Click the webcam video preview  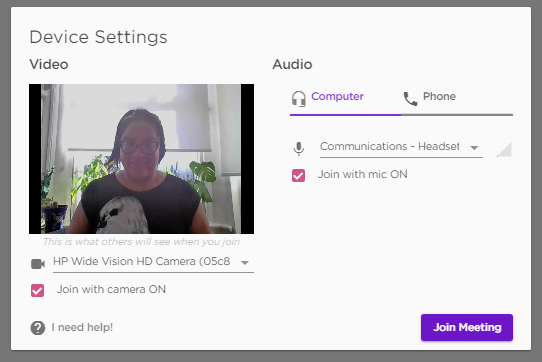click(141, 159)
